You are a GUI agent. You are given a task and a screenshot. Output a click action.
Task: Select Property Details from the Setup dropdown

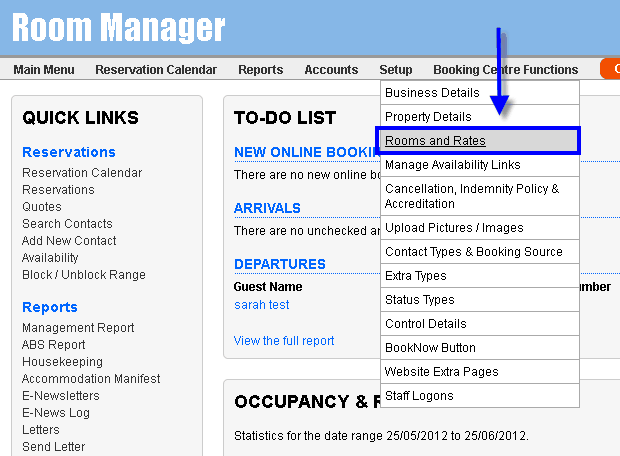pyautogui.click(x=480, y=117)
